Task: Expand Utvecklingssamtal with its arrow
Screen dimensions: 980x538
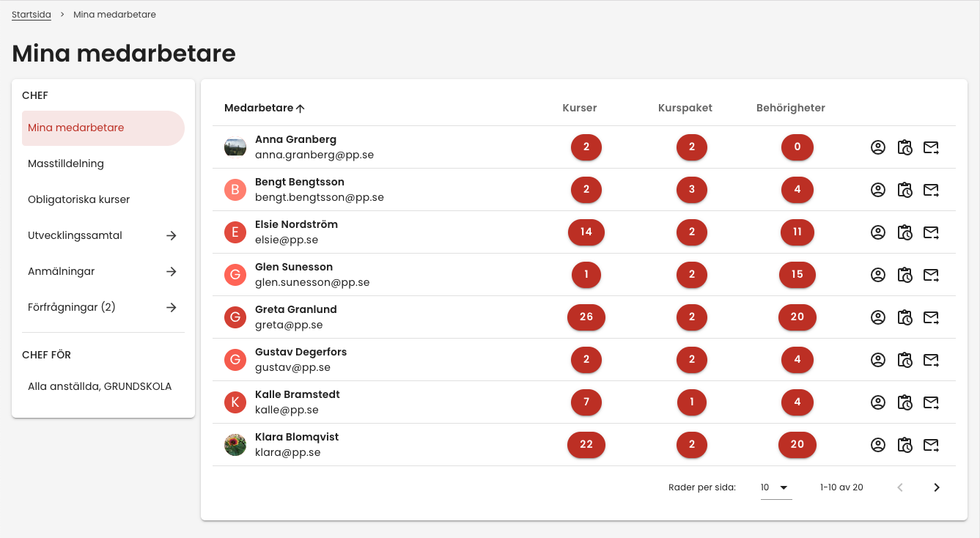Action: click(171, 235)
